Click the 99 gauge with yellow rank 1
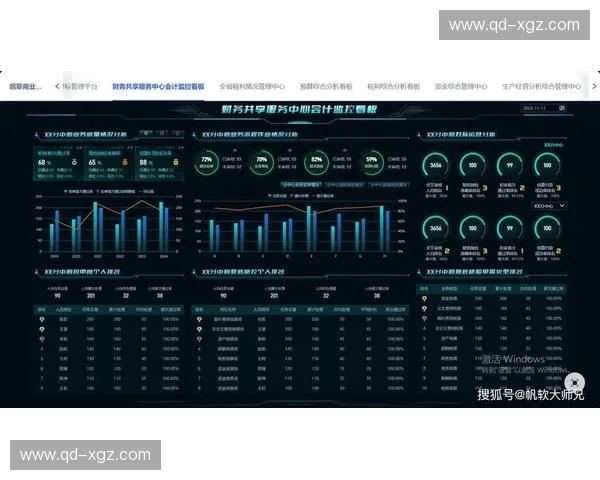The image size is (600, 480). [x=510, y=229]
